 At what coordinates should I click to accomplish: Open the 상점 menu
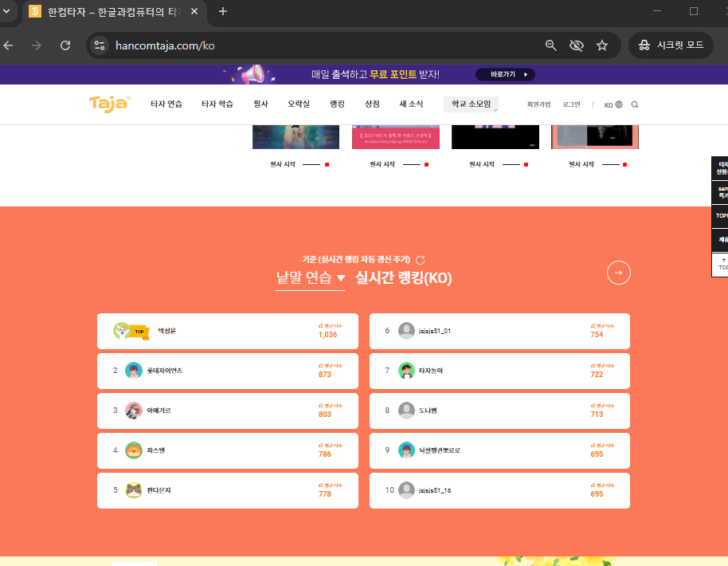[371, 104]
